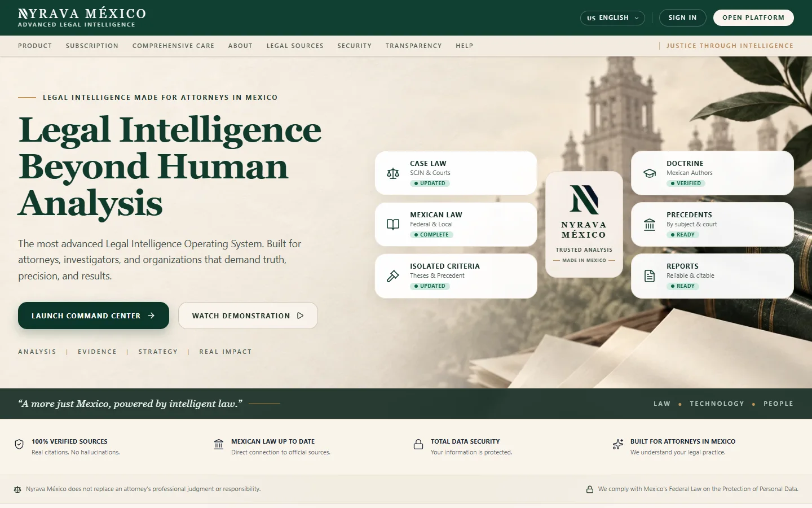Image resolution: width=812 pixels, height=508 pixels.
Task: Click the Nyrava N logo in center card
Action: [584, 199]
